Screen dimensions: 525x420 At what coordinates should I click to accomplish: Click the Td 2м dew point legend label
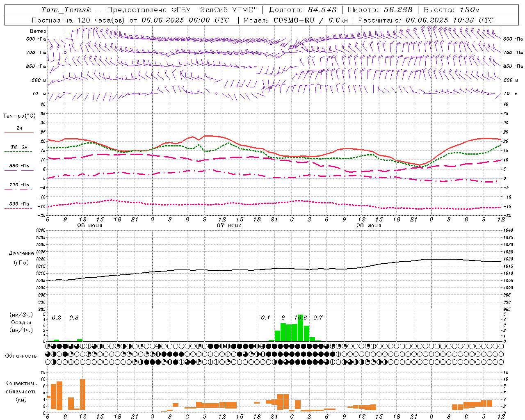click(19, 147)
